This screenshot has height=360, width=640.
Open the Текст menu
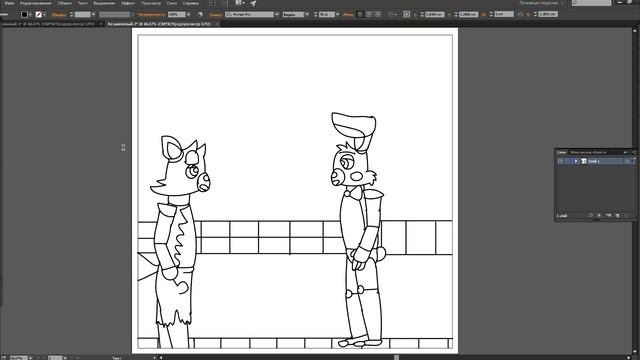tap(82, 3)
